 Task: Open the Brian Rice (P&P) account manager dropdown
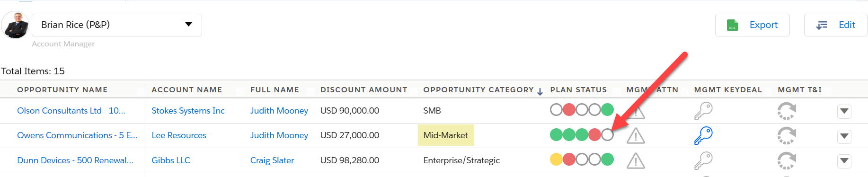click(x=117, y=25)
